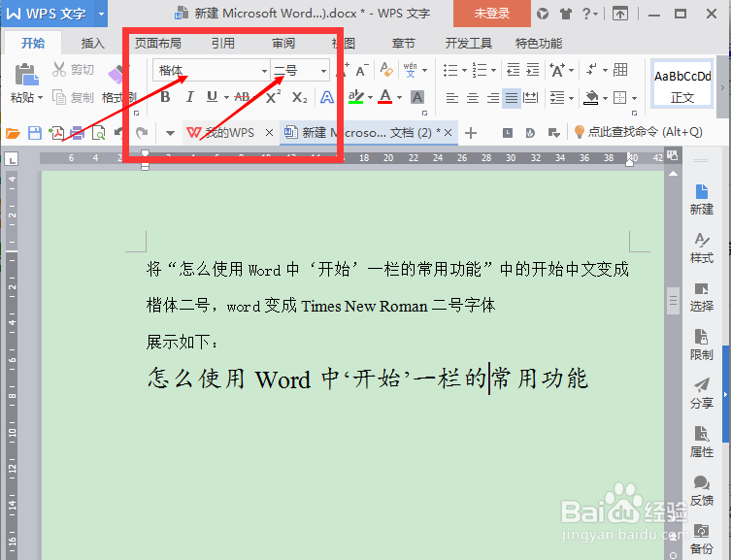This screenshot has height=560, width=731.
Task: Open the 页面布局 ribbon tab
Action: coord(157,44)
